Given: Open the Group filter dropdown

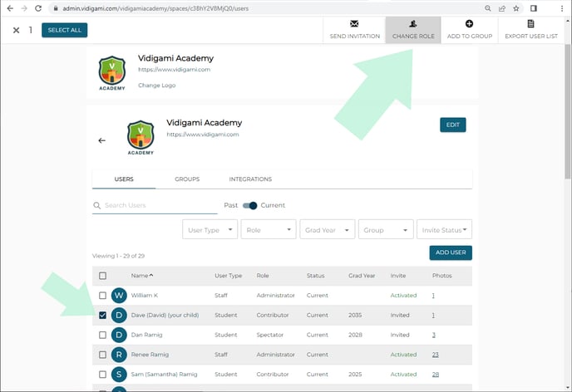Looking at the screenshot, I should (386, 229).
